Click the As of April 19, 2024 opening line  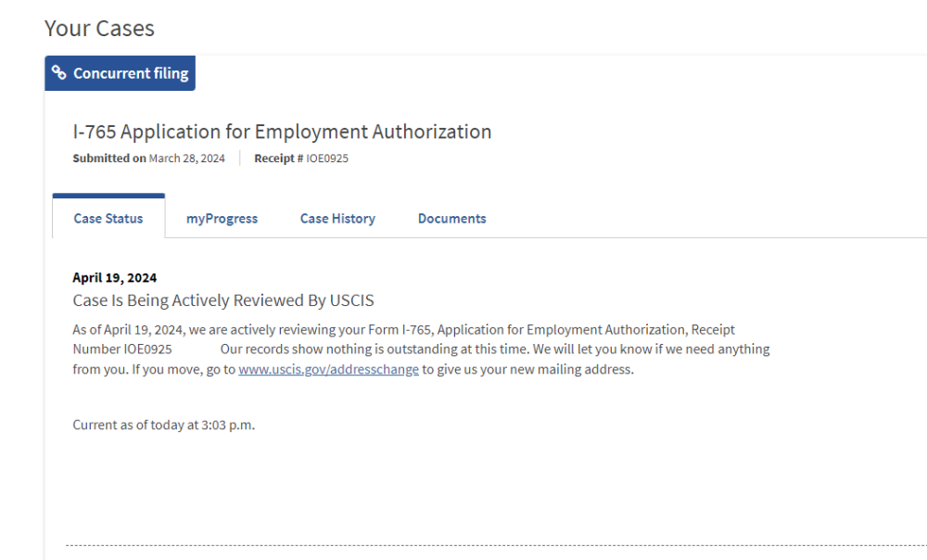coord(404,329)
